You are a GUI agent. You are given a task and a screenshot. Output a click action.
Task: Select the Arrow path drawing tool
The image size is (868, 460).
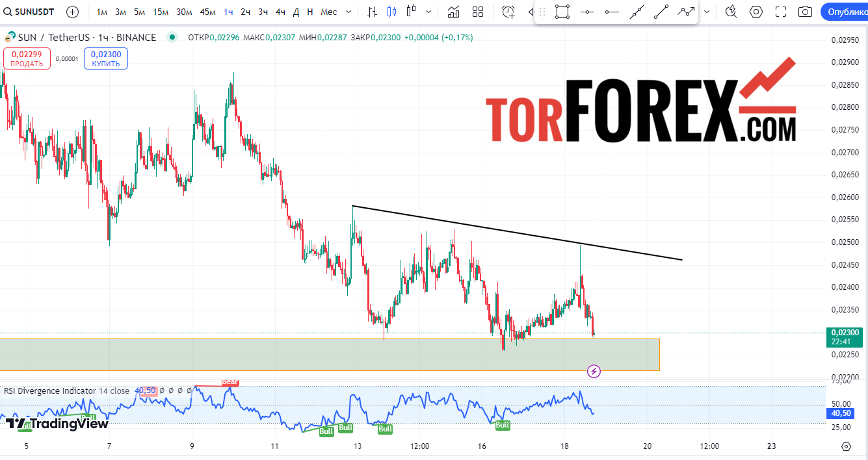pos(685,12)
